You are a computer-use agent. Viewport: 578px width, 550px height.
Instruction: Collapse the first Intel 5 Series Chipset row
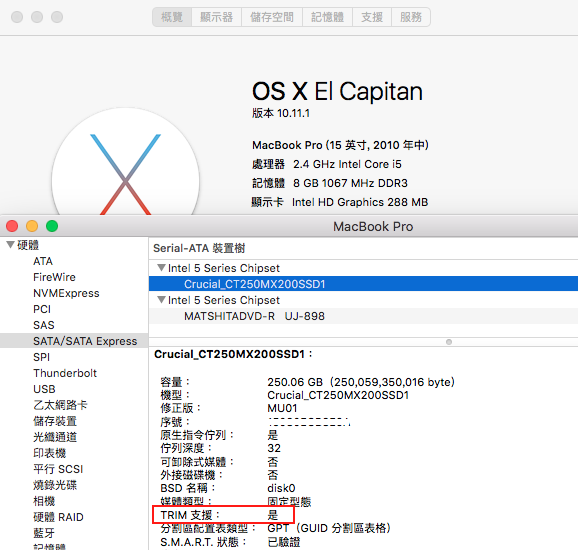coord(161,268)
